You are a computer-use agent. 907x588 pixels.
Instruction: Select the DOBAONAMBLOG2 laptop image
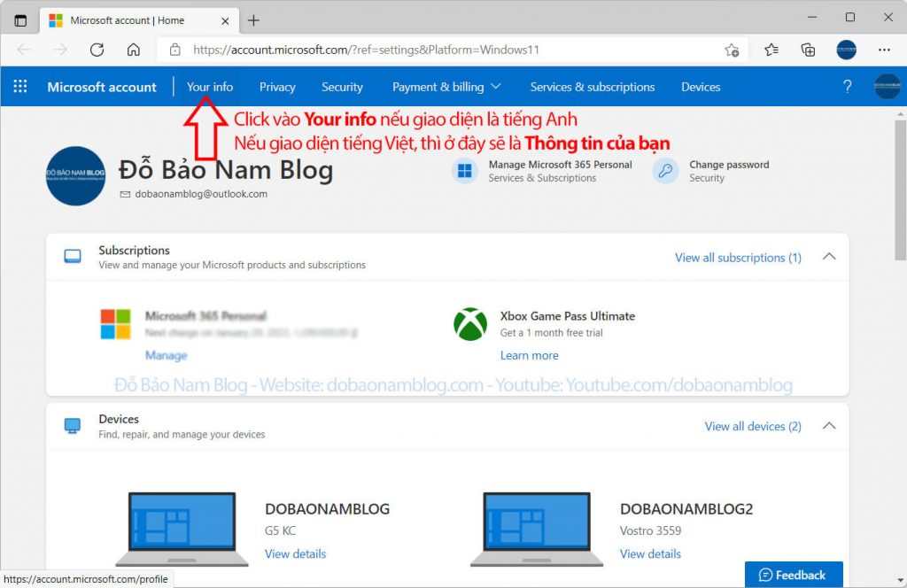pyautogui.click(x=536, y=529)
